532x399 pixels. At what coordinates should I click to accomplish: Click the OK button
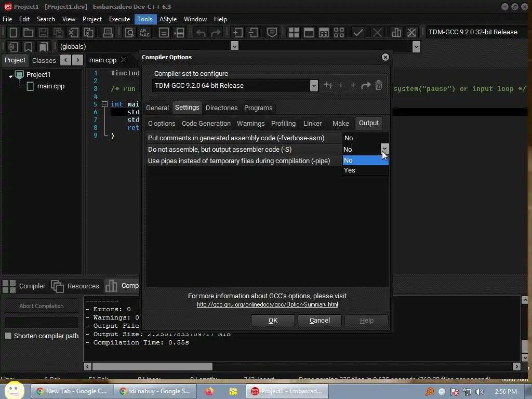click(x=273, y=320)
